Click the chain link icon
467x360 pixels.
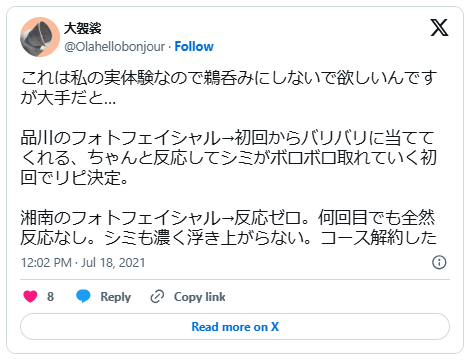pyautogui.click(x=157, y=297)
